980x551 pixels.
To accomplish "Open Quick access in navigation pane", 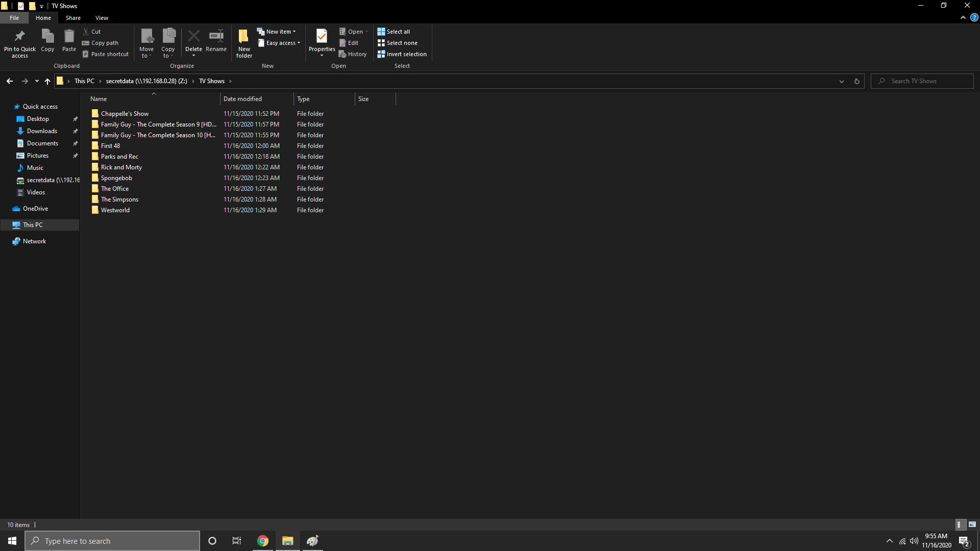I will tap(40, 107).
